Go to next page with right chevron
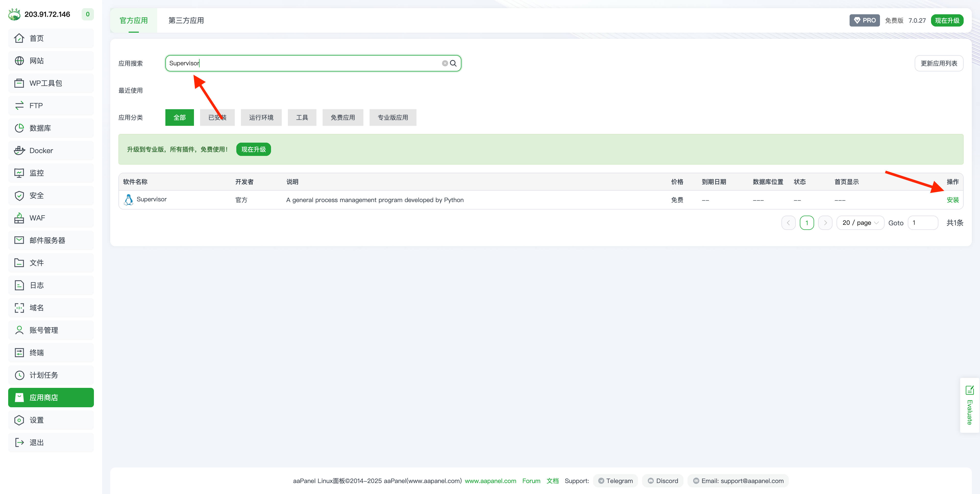 825,223
